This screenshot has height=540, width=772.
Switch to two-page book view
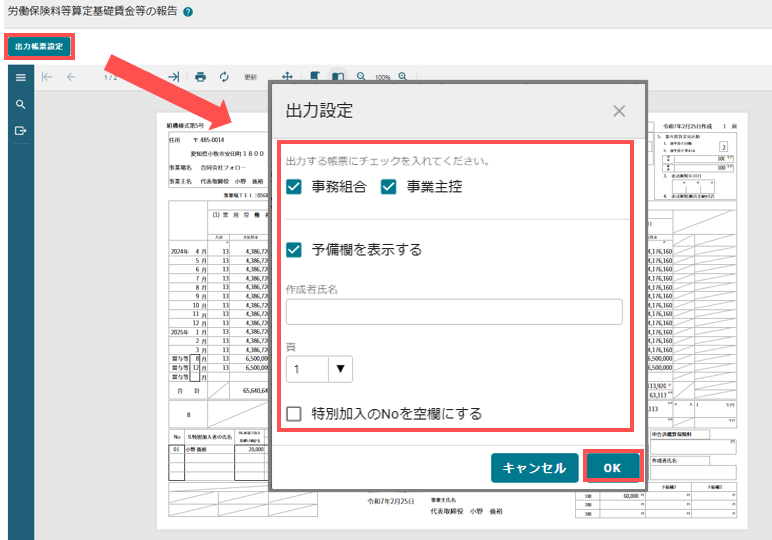(338, 76)
